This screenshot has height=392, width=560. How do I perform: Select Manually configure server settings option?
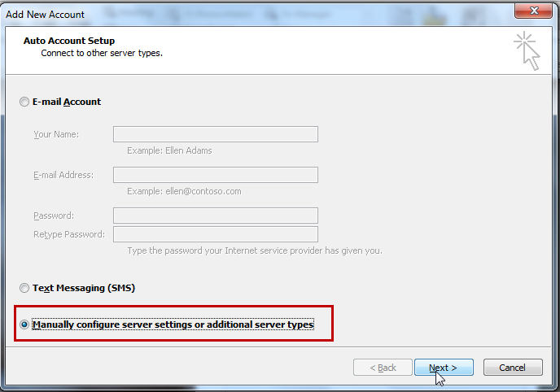tap(24, 324)
